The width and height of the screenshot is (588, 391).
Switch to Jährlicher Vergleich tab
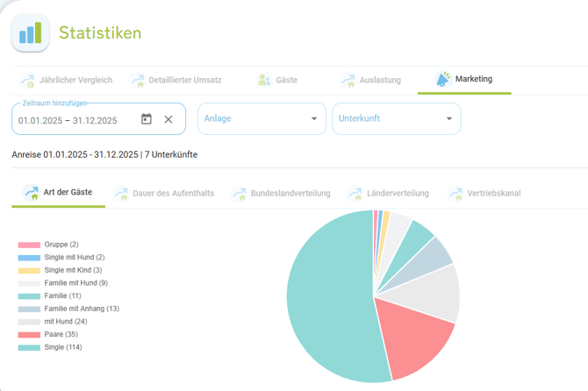pos(67,80)
